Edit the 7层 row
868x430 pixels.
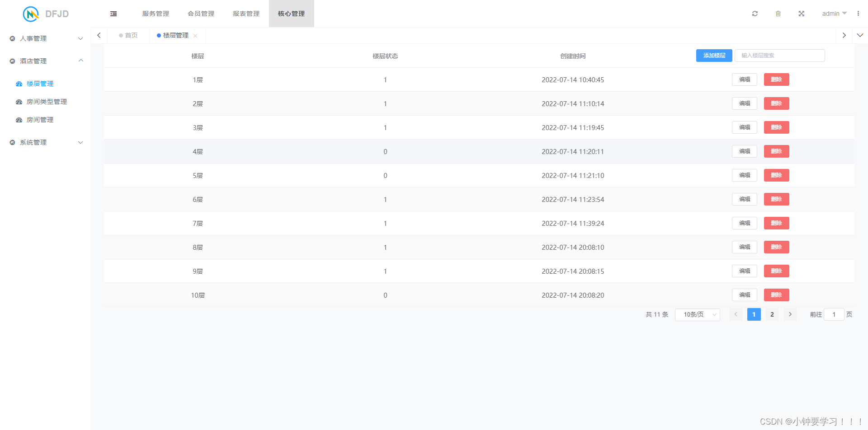[744, 223]
